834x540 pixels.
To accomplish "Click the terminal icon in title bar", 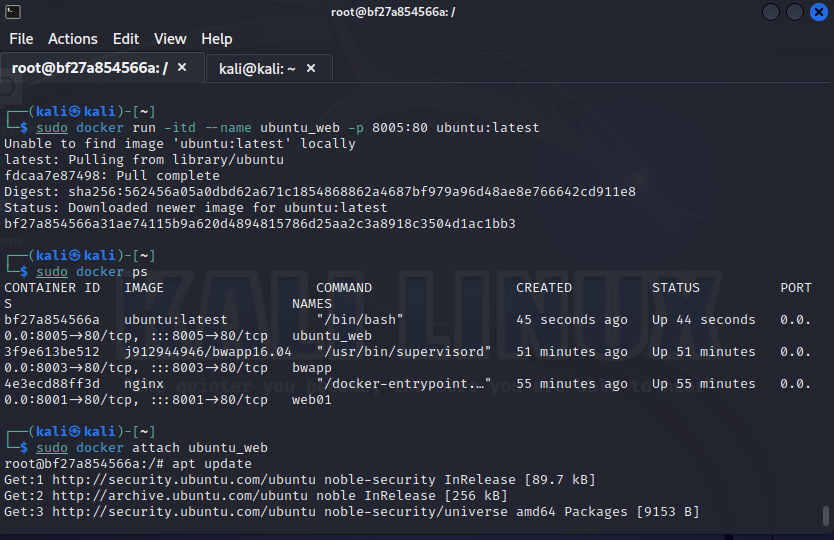I will coord(13,12).
